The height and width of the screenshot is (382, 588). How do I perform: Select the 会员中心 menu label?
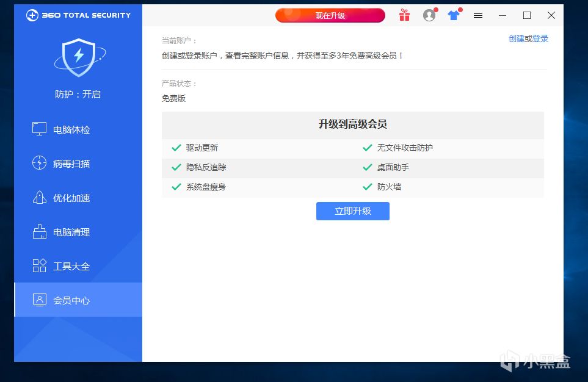(71, 300)
